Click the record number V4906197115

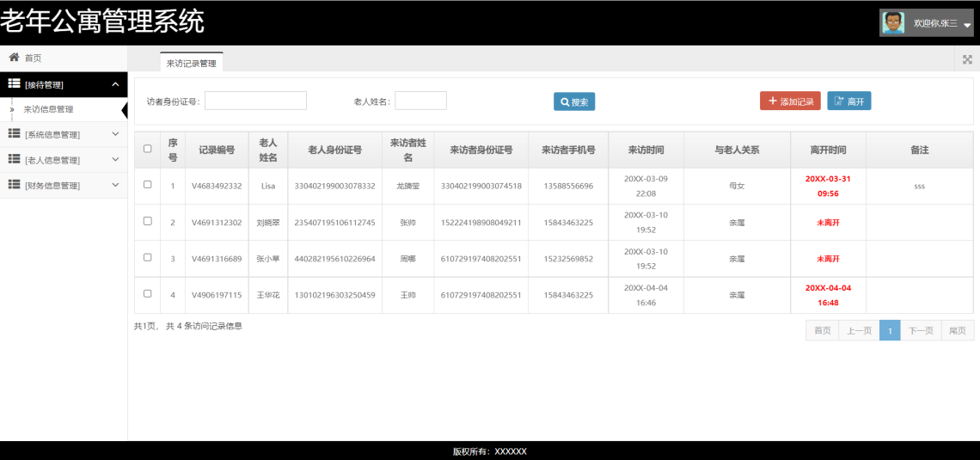click(x=217, y=295)
